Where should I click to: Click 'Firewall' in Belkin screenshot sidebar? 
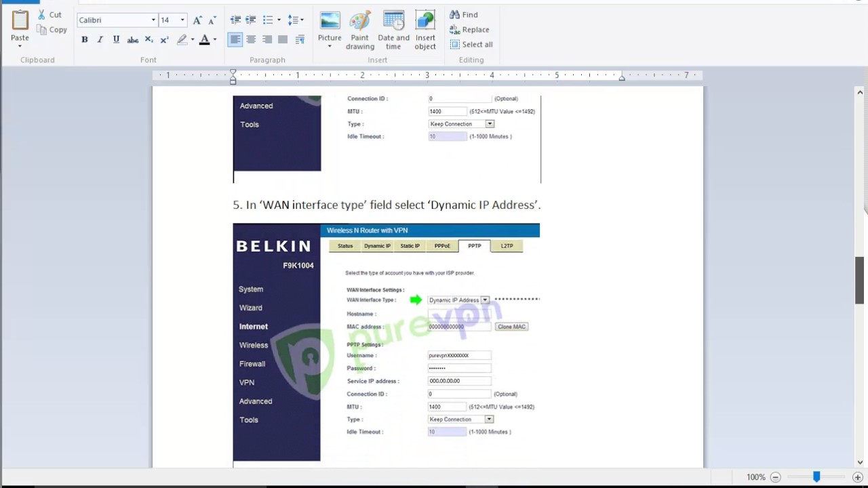(252, 364)
